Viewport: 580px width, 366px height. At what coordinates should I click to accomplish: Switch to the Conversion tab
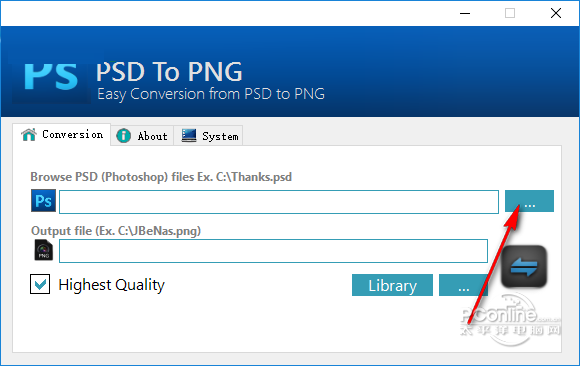coord(61,135)
